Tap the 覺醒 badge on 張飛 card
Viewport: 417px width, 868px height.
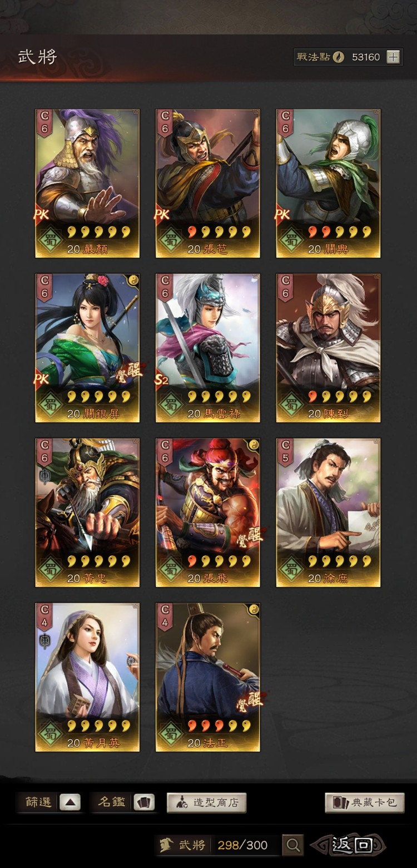(x=249, y=536)
